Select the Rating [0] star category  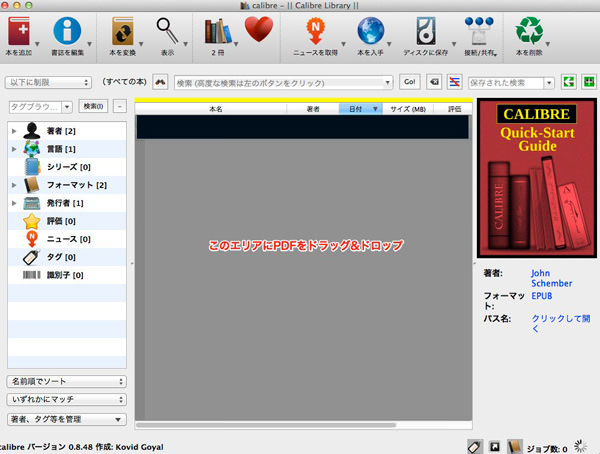[67, 221]
